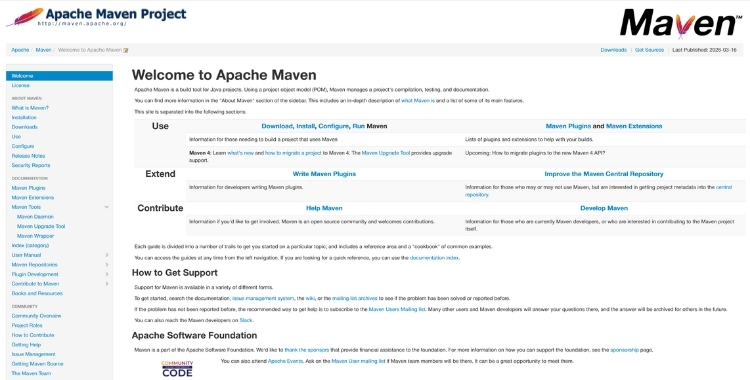Open Books and Resources in sidebar
The image size is (750, 380).
[37, 293]
